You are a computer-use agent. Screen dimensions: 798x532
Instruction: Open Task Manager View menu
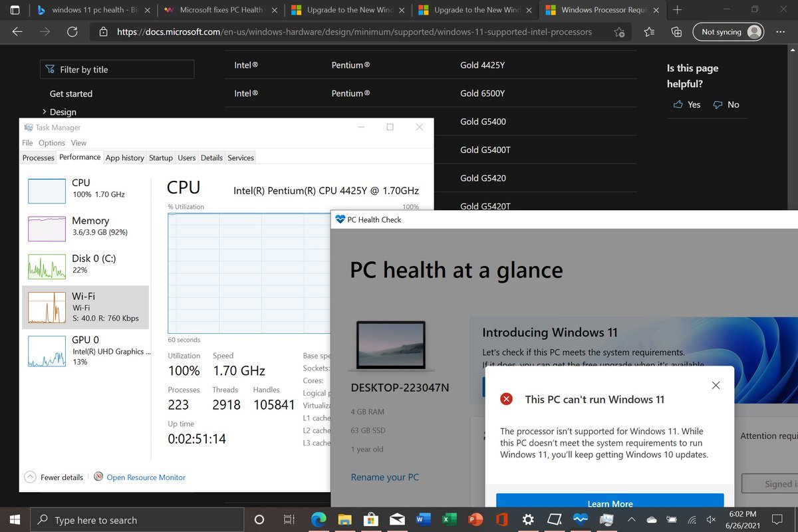point(78,142)
